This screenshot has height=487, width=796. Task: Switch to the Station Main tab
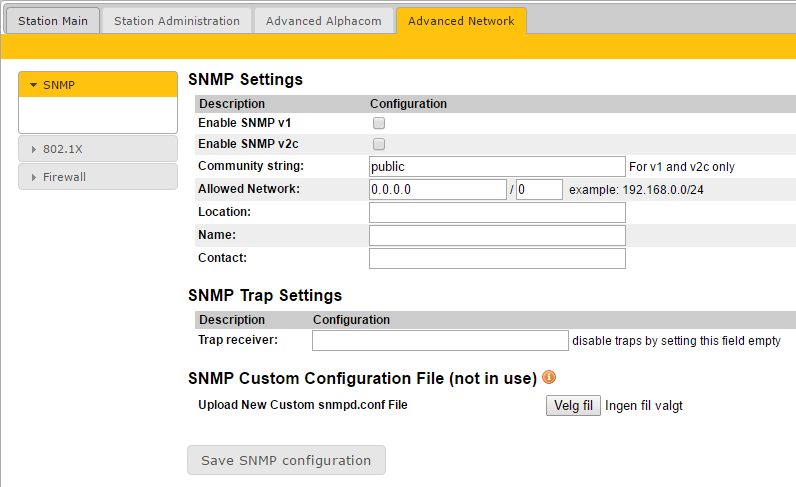tap(53, 21)
